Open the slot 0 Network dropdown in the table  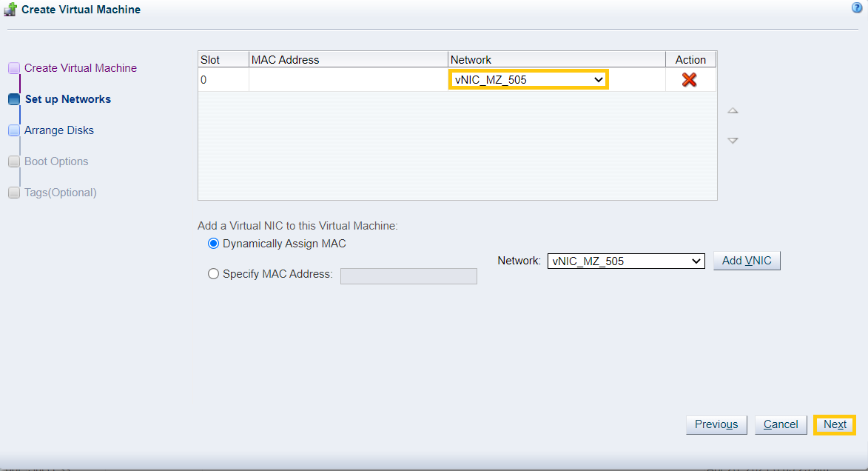click(528, 80)
